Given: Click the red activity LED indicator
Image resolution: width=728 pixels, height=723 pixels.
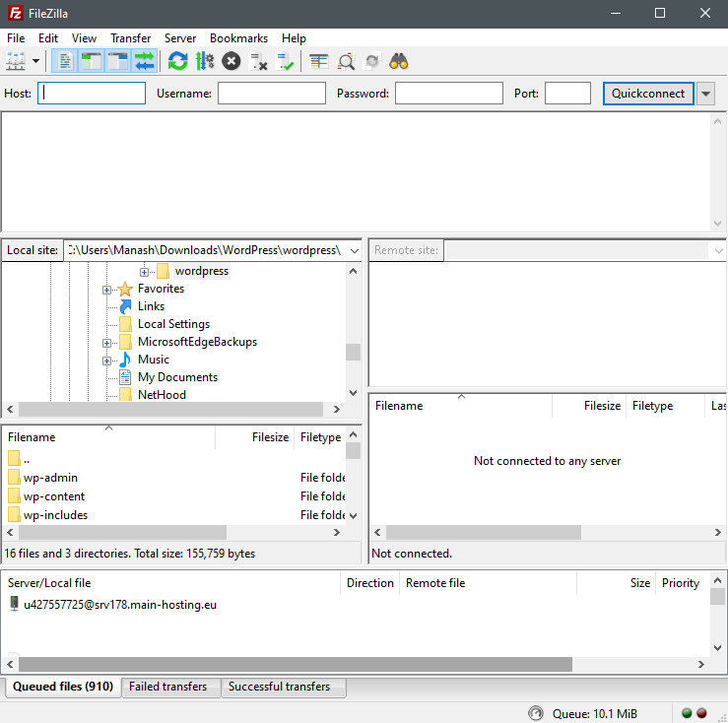Looking at the screenshot, I should 701,713.
